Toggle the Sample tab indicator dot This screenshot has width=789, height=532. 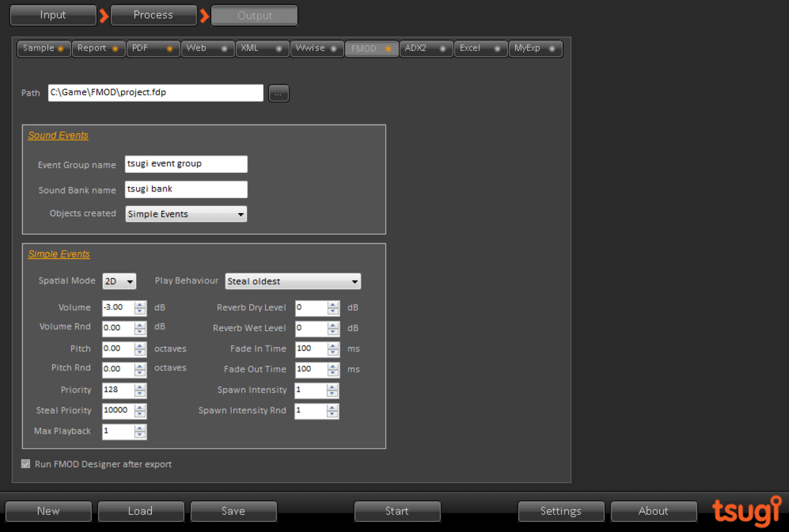[x=60, y=49]
